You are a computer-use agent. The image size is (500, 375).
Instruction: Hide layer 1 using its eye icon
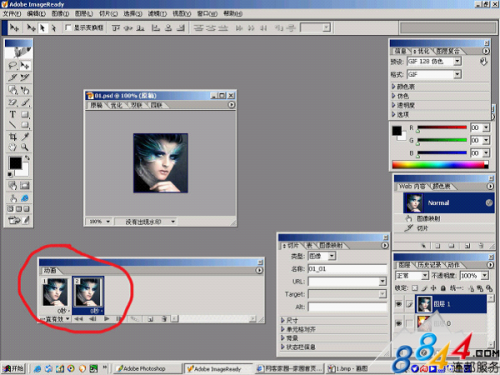[398, 304]
